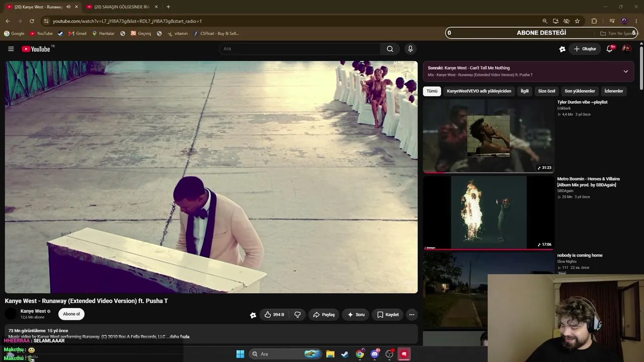644x362 pixels.
Task: Open the YouTube hamburger guide menu
Action: point(11,49)
